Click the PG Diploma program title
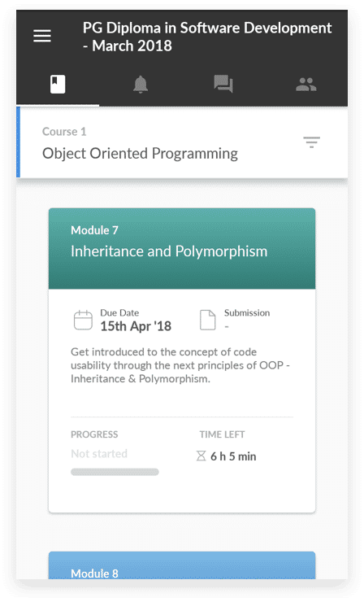 207,37
